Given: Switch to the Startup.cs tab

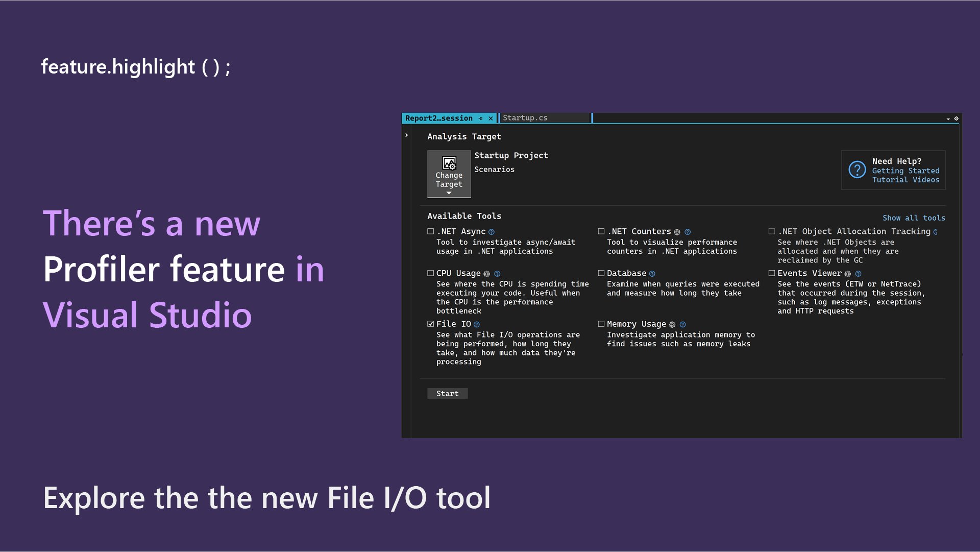Looking at the screenshot, I should (x=525, y=117).
